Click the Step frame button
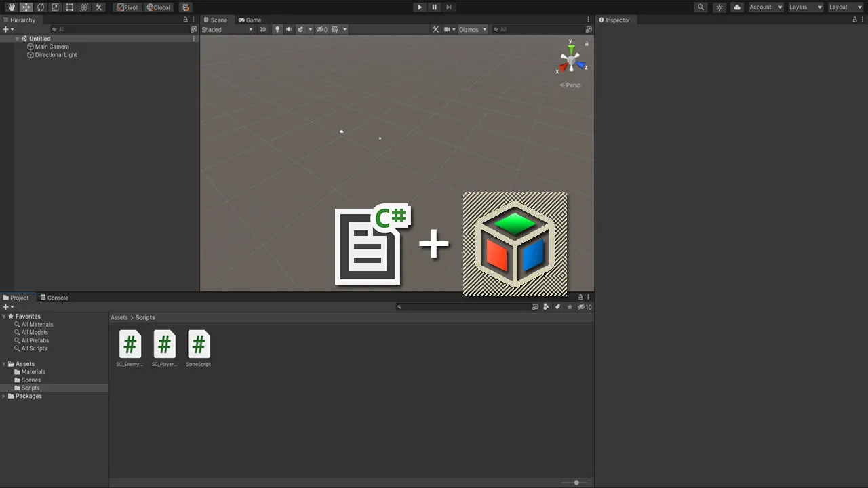The width and height of the screenshot is (868, 488). tap(449, 7)
